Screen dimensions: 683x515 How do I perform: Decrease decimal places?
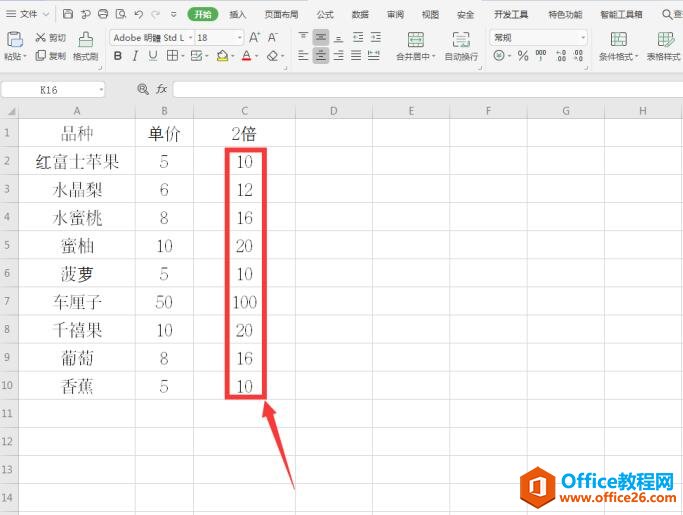click(578, 56)
